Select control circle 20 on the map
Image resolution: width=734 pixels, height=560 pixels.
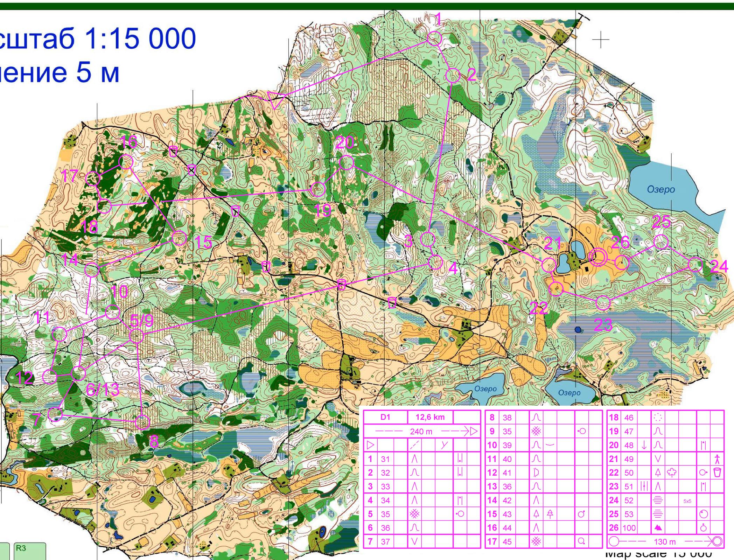(x=347, y=163)
